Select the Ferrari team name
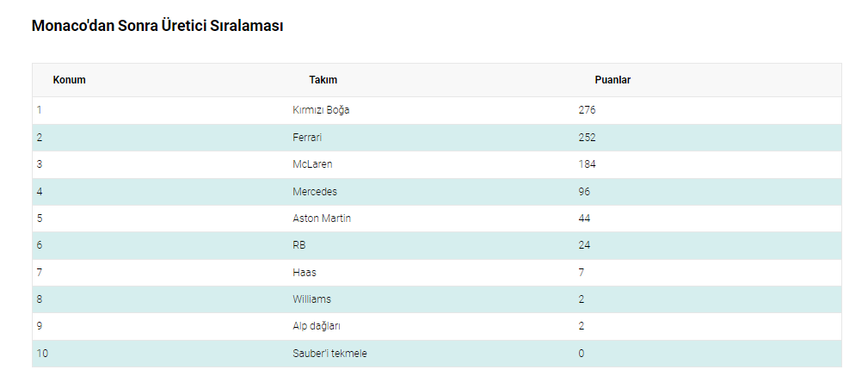Screen dimensions: 868x382 pos(307,138)
